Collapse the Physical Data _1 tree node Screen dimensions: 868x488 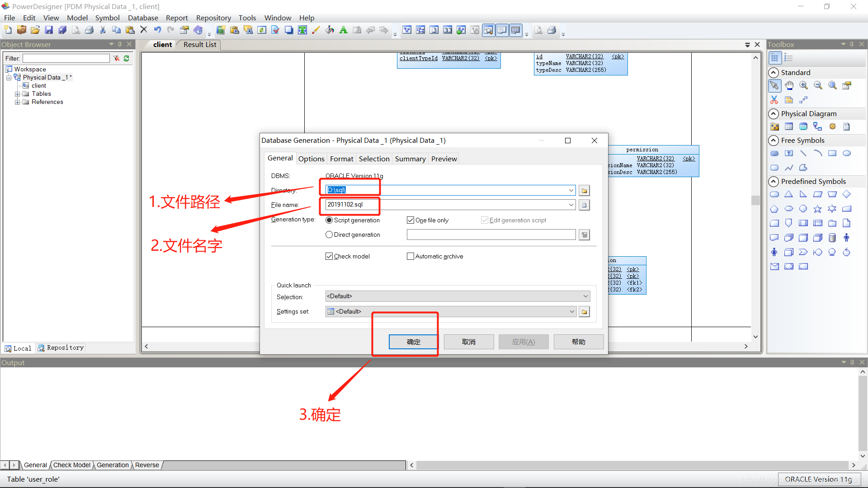pos(9,78)
